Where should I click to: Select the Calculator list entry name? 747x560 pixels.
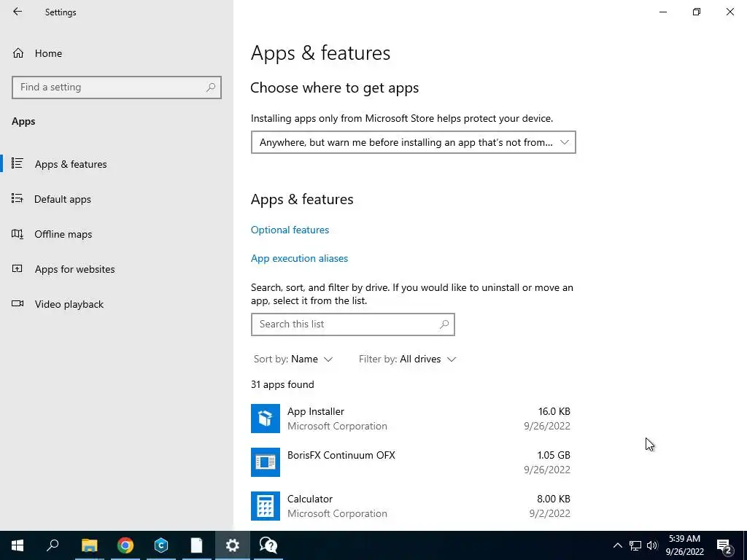(309, 499)
